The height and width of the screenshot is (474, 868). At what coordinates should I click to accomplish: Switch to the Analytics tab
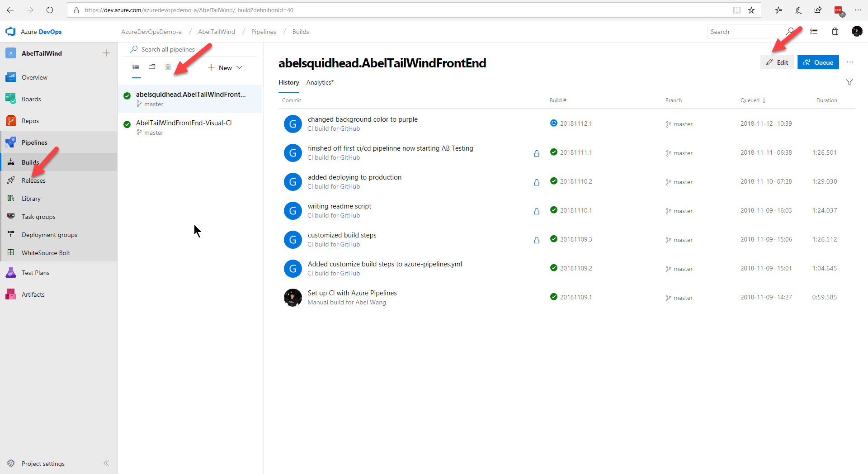[x=320, y=82]
